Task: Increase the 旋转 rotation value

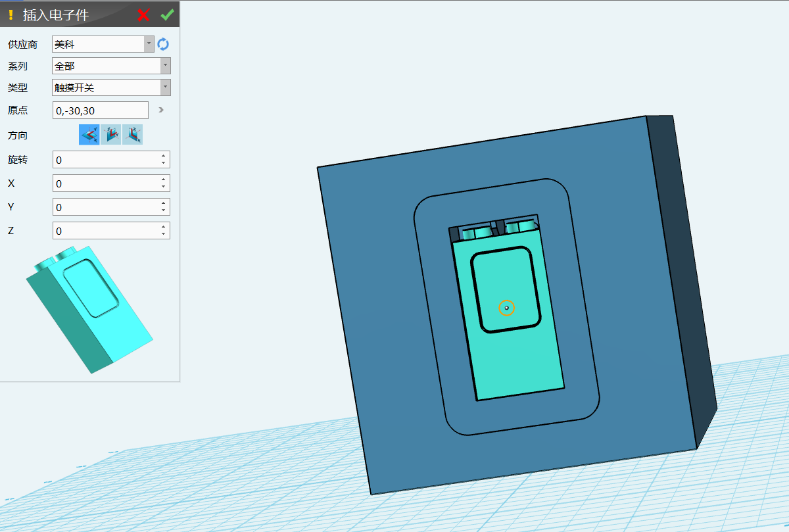Action: (163, 156)
